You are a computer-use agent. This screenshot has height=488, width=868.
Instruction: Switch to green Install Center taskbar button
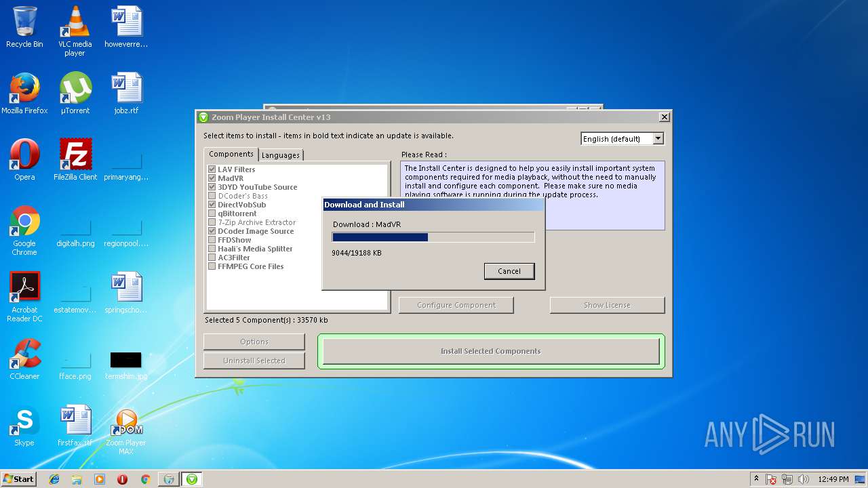tap(192, 479)
